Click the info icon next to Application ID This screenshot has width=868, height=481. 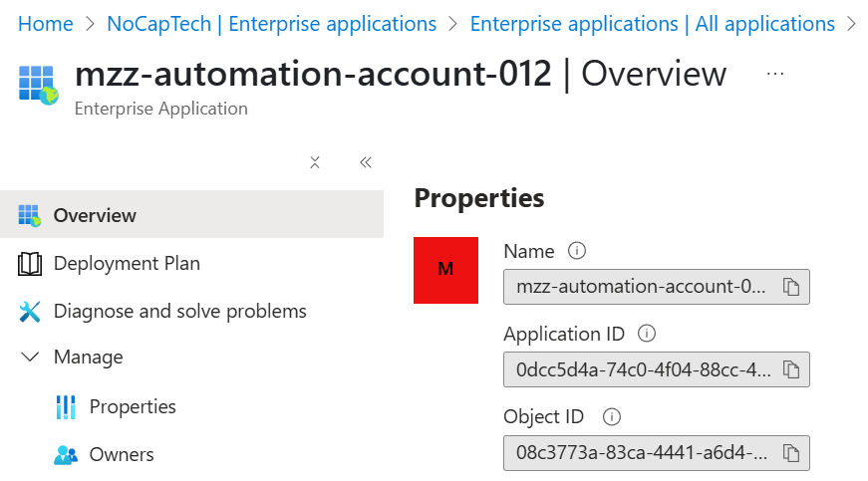(647, 334)
